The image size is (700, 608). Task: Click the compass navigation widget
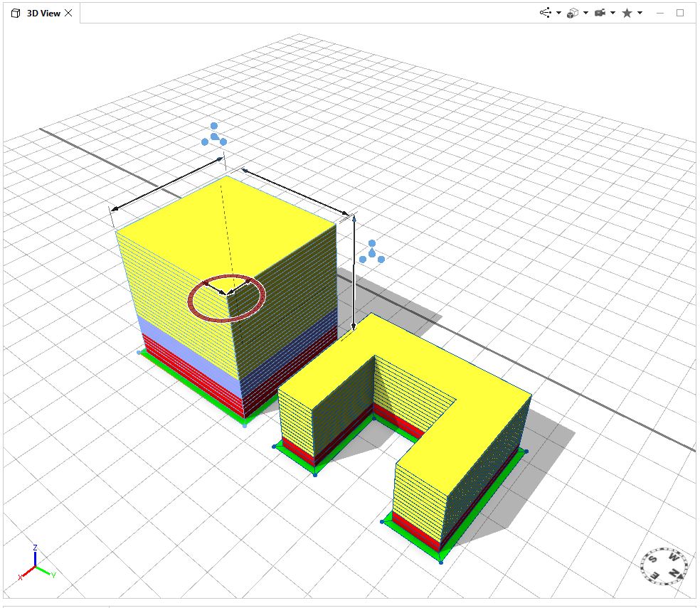click(x=664, y=565)
